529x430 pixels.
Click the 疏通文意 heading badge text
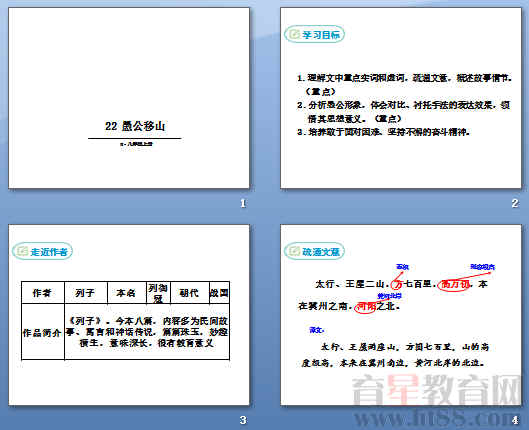pos(321,252)
